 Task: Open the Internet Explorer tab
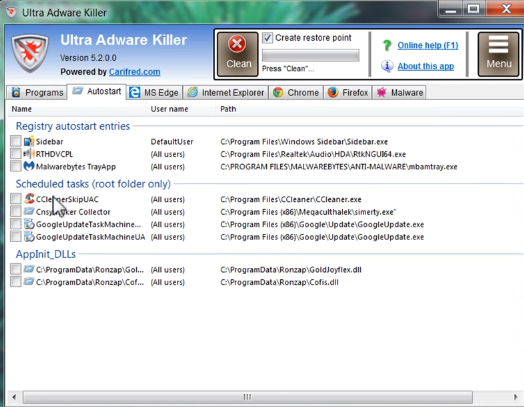[226, 92]
